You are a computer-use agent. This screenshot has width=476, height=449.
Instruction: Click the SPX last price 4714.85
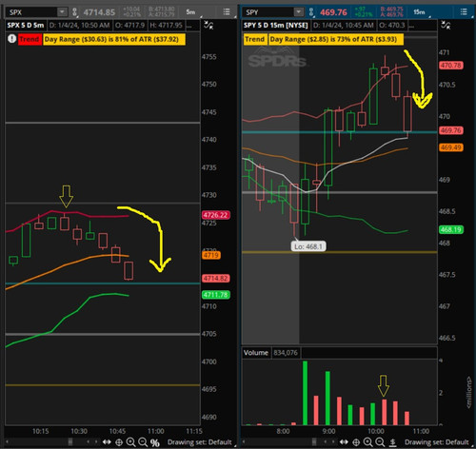(99, 12)
